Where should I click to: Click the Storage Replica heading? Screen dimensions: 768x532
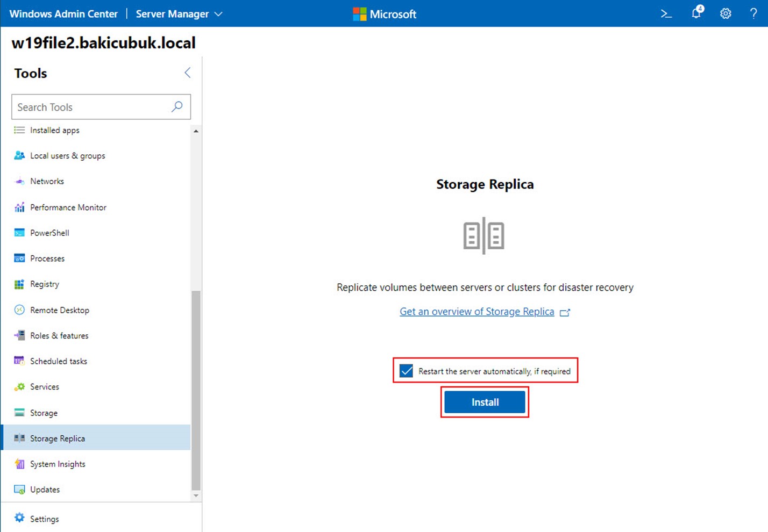[485, 184]
